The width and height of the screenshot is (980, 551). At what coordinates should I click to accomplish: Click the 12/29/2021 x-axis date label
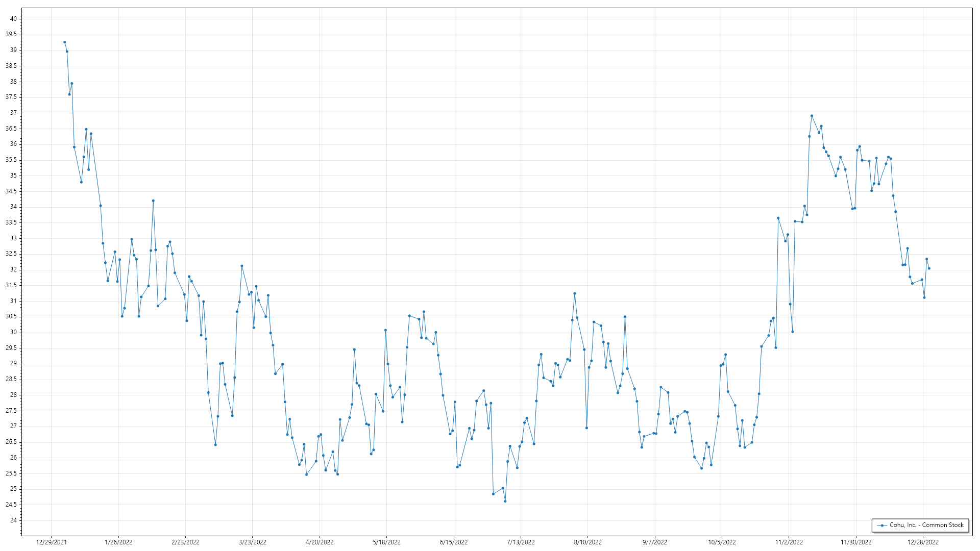coord(51,542)
